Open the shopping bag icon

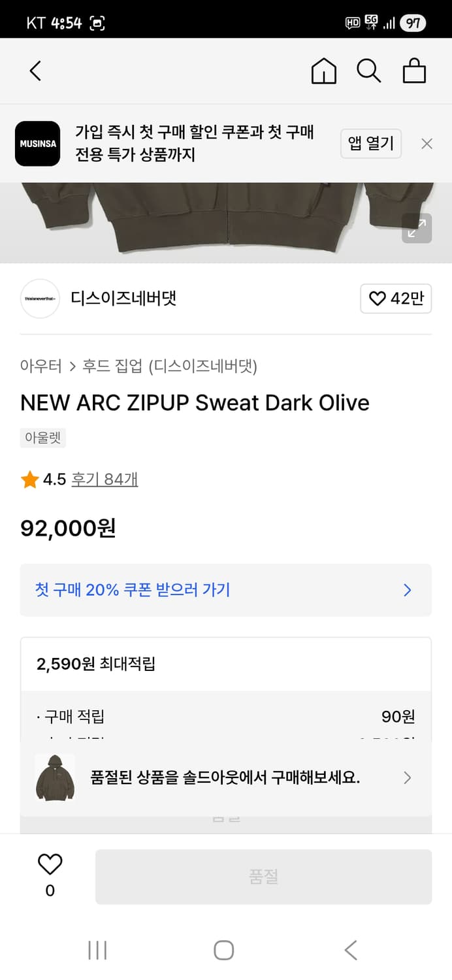coord(414,71)
